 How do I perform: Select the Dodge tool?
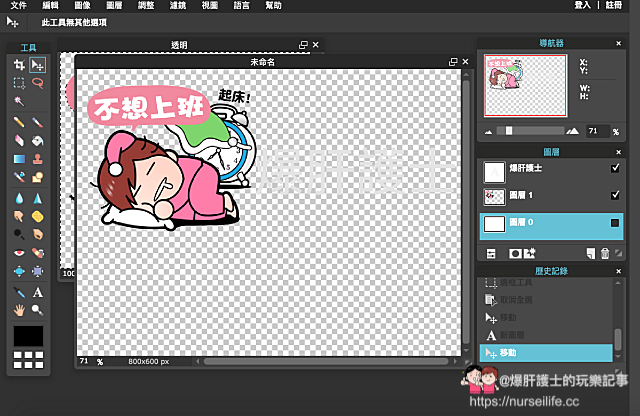point(19,234)
